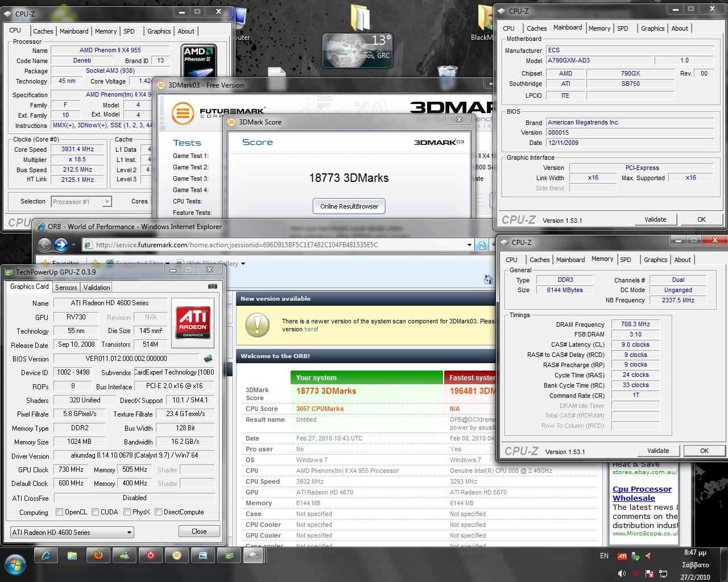The width and height of the screenshot is (728, 582).
Task: Switch to GPU-Z via green taskbar icon
Action: (229, 555)
